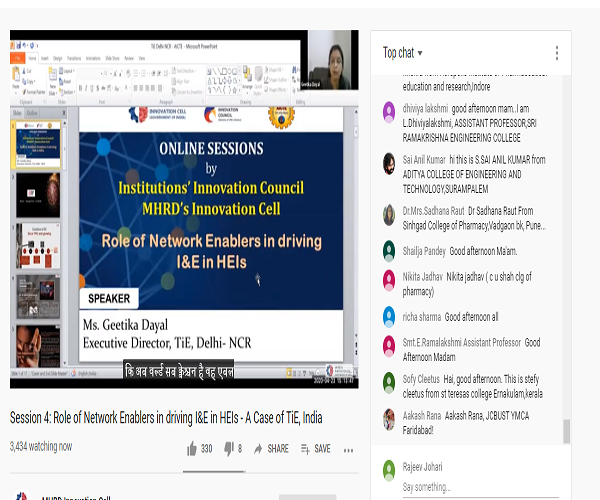Click Sai Anil Kumar's profile avatar
Viewport: 600px width, 500px height.
click(389, 163)
